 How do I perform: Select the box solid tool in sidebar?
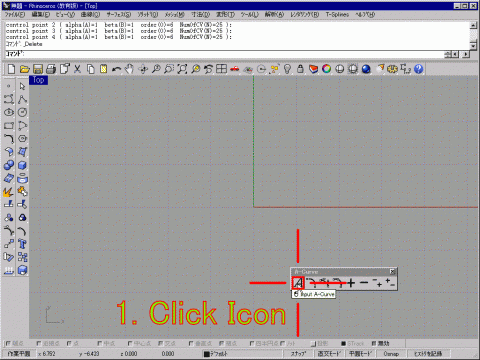[22, 165]
